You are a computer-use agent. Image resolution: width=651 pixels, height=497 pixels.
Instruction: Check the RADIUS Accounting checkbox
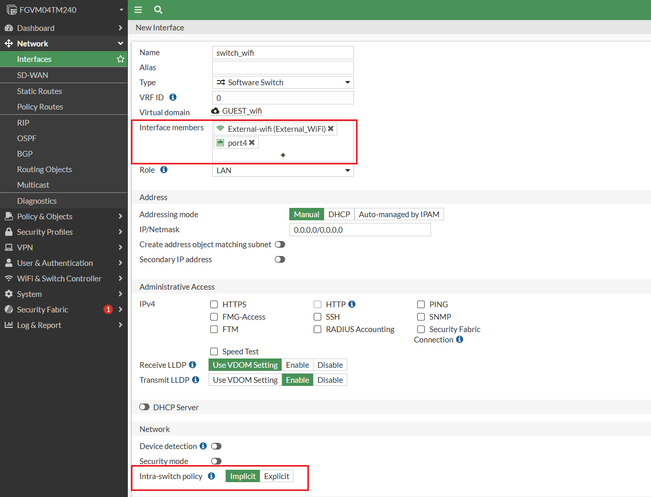(x=317, y=329)
